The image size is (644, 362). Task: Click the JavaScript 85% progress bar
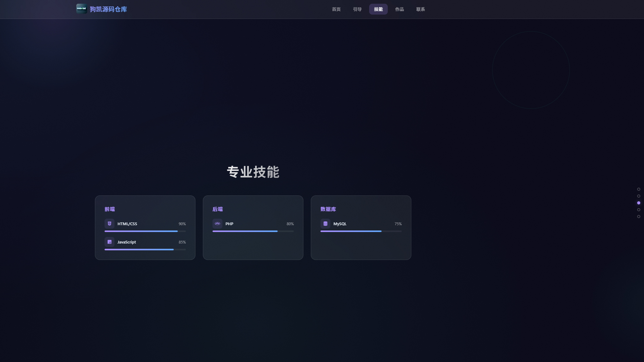[x=145, y=249]
